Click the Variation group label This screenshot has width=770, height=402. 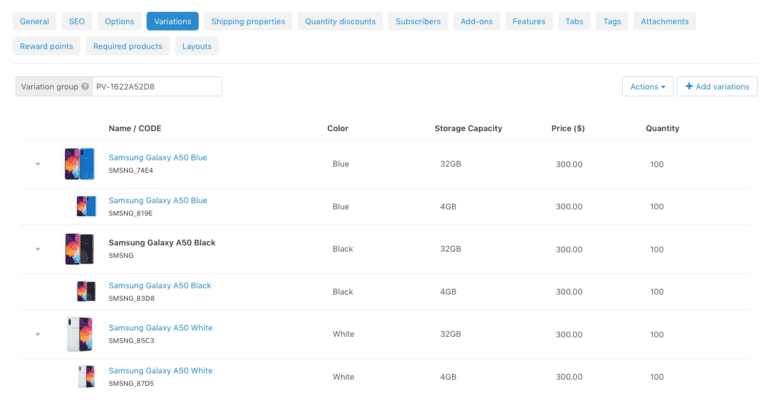point(50,86)
